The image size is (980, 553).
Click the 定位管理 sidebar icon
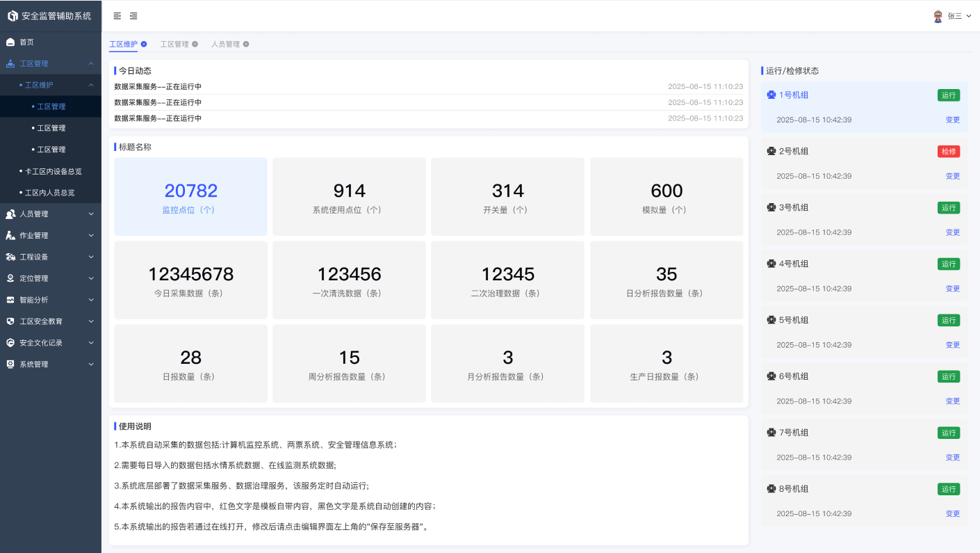(x=10, y=278)
